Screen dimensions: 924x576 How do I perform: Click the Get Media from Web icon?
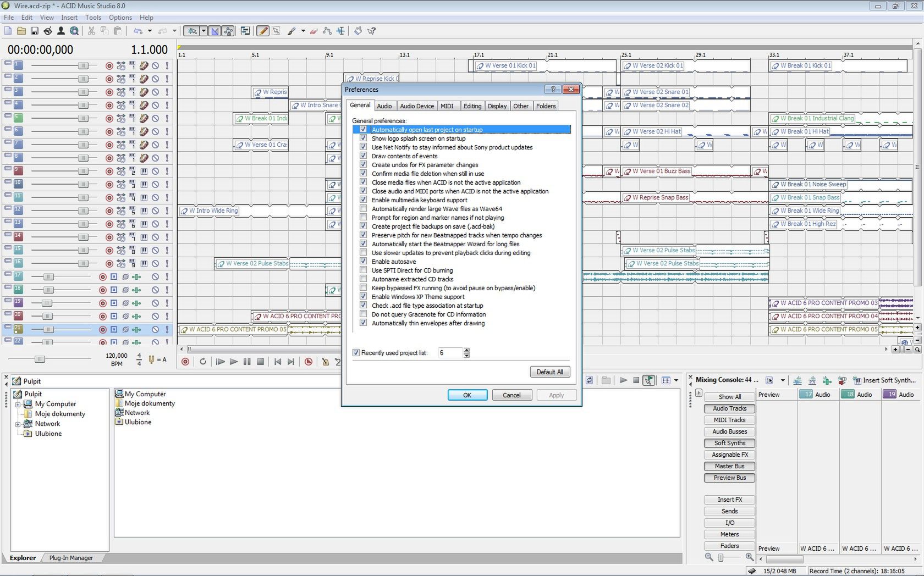click(74, 31)
